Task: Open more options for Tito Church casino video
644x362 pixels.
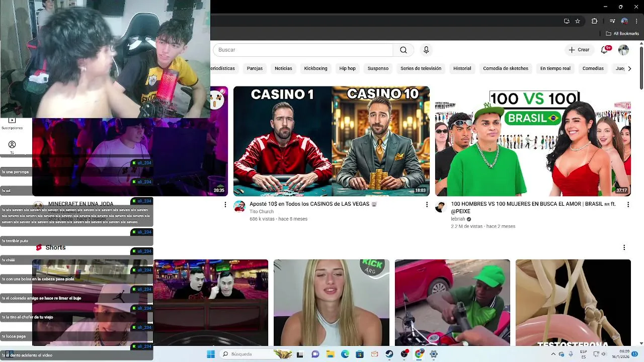Action: pyautogui.click(x=427, y=205)
